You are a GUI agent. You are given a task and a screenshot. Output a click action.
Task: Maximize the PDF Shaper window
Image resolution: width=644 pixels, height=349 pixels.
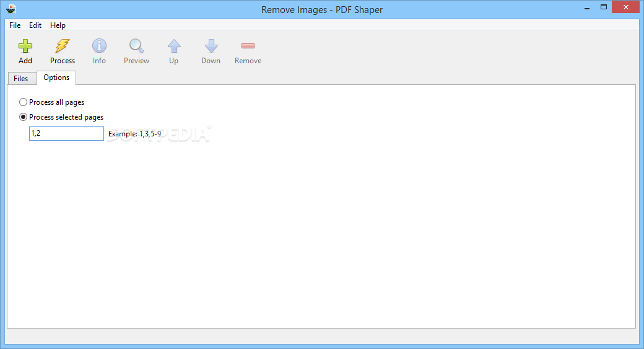click(x=603, y=7)
